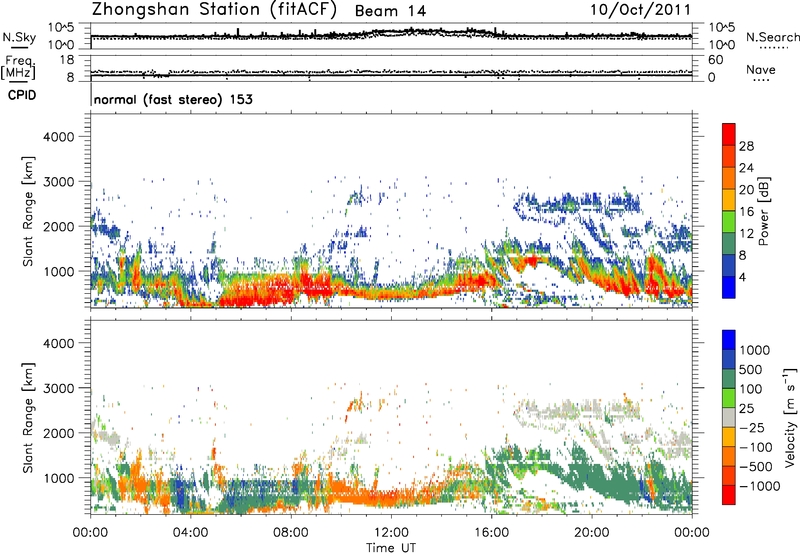Click the "20" value on power colorbar
The height and width of the screenshot is (554, 800).
(x=746, y=190)
